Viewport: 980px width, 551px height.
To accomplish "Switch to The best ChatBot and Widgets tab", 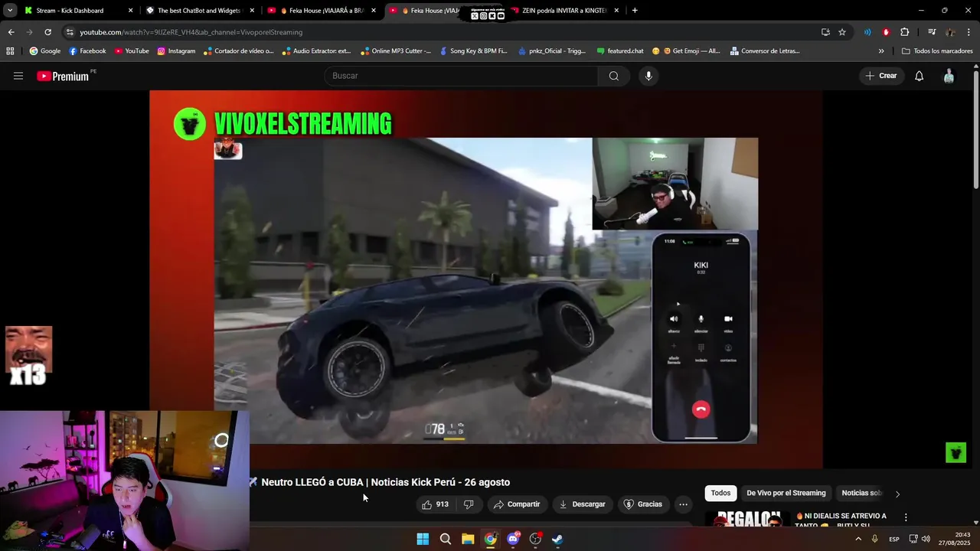I will tap(199, 11).
